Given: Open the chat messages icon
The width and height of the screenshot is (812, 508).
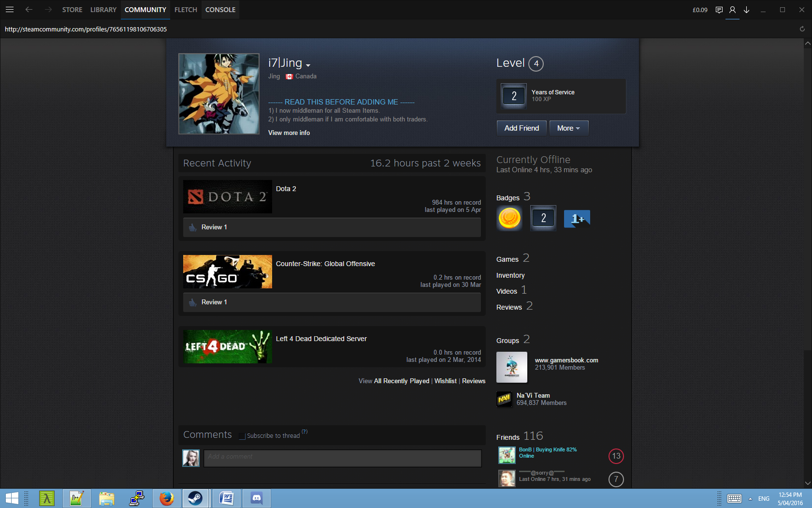Looking at the screenshot, I should tap(719, 10).
